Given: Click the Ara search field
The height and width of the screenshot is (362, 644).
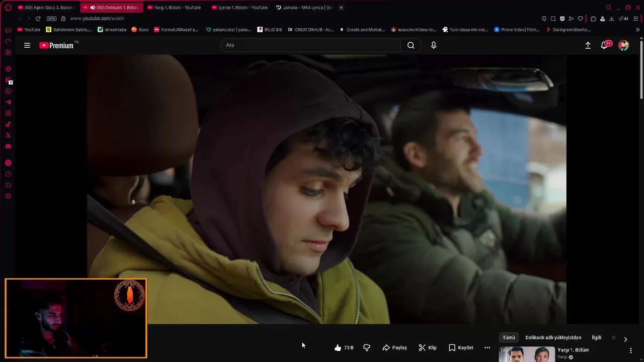Looking at the screenshot, I should pyautogui.click(x=310, y=45).
